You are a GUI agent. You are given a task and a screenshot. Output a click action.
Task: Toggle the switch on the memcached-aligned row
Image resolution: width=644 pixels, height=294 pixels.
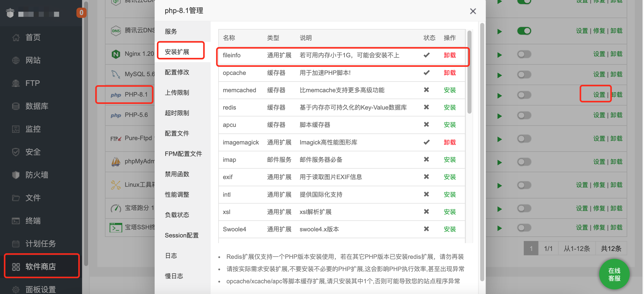(x=524, y=95)
